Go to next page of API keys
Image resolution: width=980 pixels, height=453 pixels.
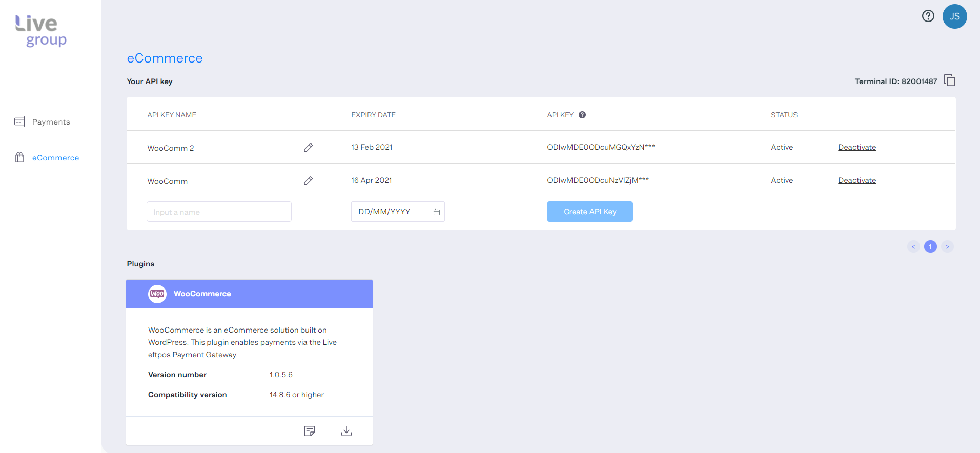(947, 246)
